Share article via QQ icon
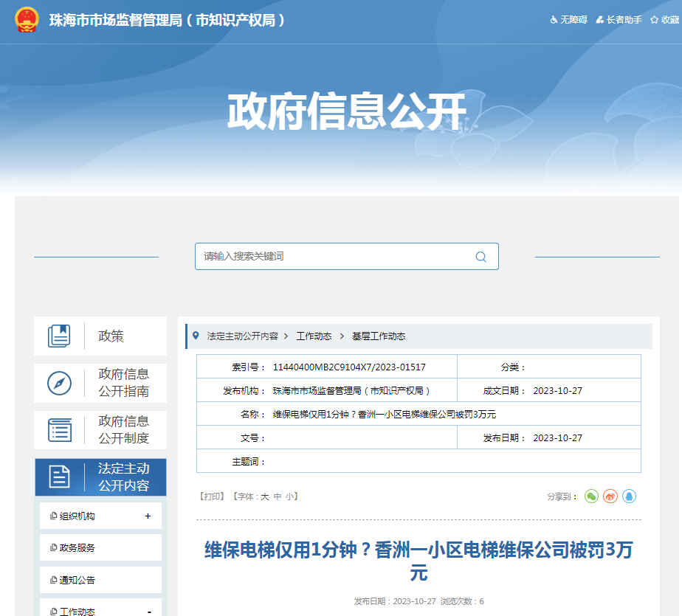Image resolution: width=682 pixels, height=616 pixels. (x=629, y=496)
